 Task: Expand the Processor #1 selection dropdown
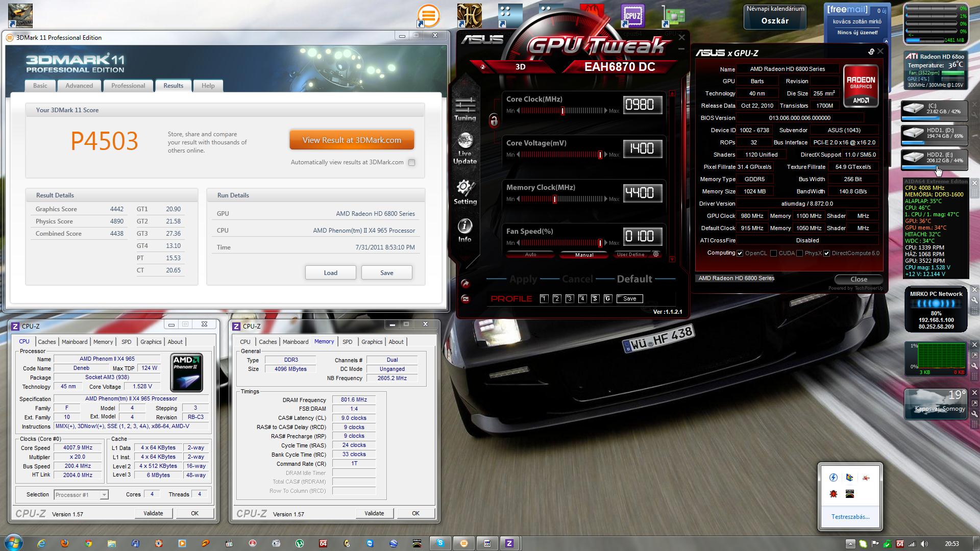104,494
